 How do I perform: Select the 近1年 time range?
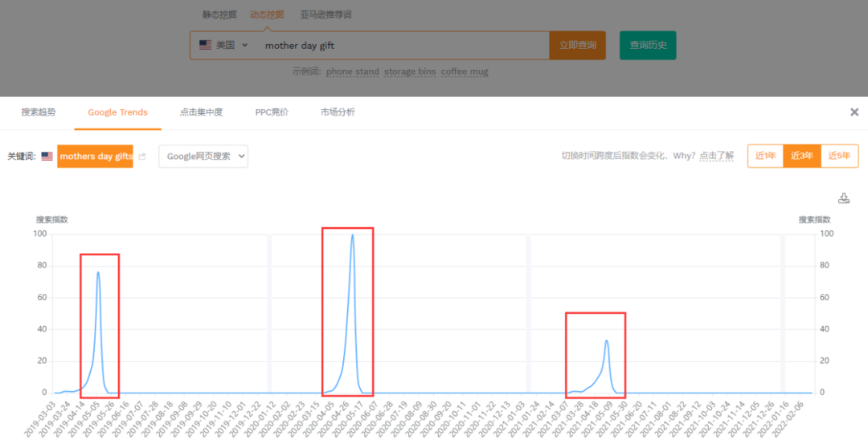(765, 156)
